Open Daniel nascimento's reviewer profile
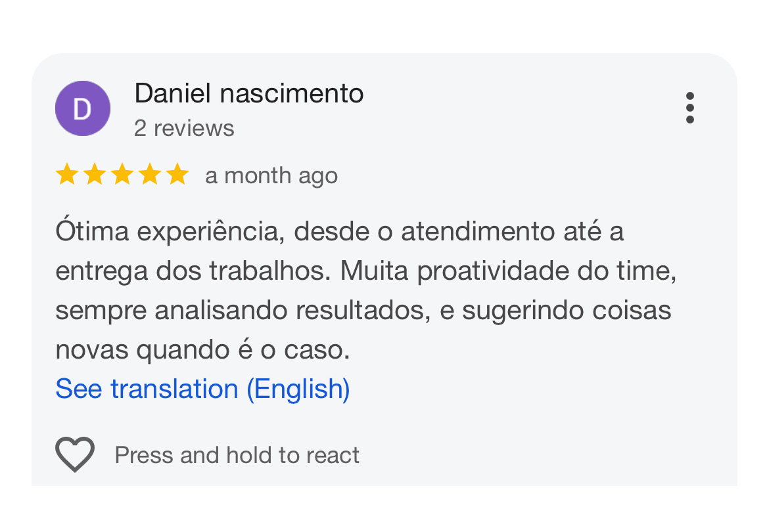This screenshot has height=532, width=769. [248, 94]
